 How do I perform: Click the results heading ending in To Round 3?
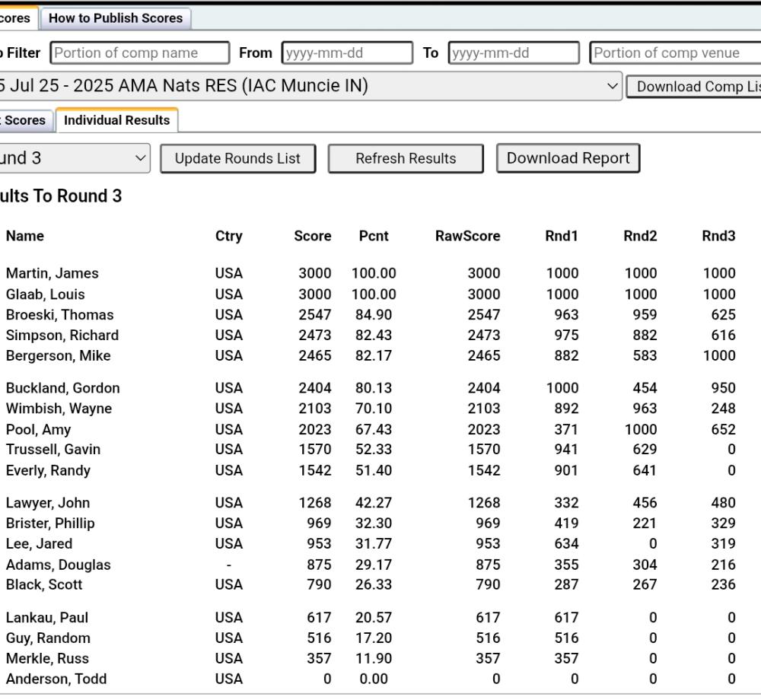[61, 196]
